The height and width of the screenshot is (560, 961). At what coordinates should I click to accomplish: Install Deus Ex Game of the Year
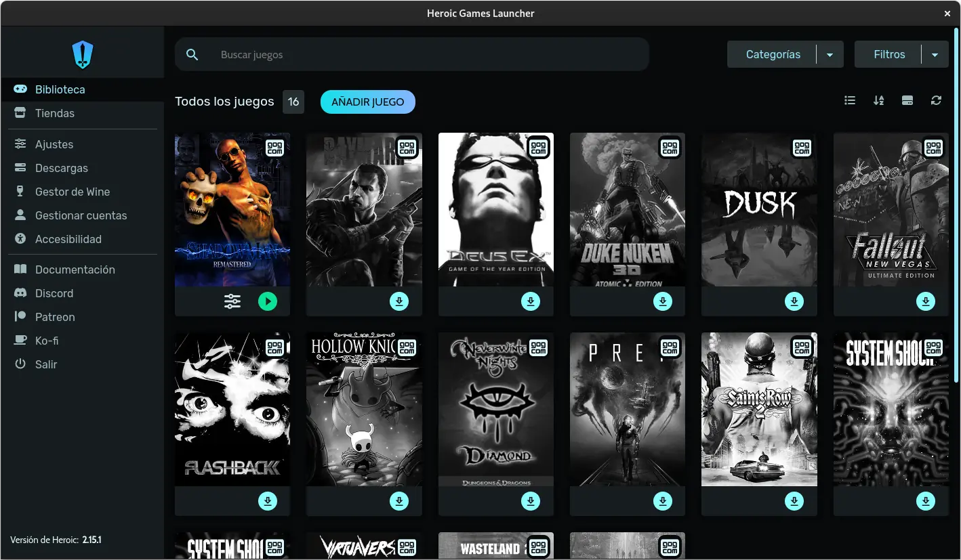(x=531, y=301)
